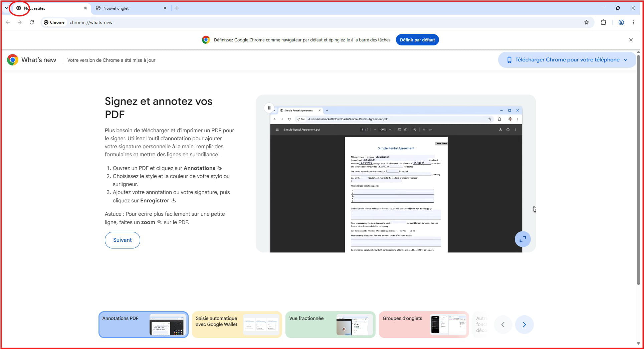Click the Chrome logo in the banner
Screen dimensions: 644x349
(206, 40)
